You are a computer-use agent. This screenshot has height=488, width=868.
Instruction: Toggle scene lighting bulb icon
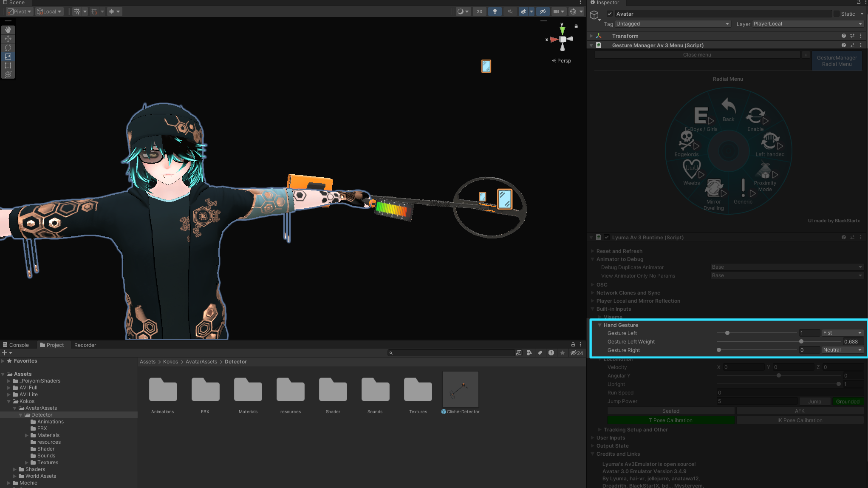tap(495, 11)
